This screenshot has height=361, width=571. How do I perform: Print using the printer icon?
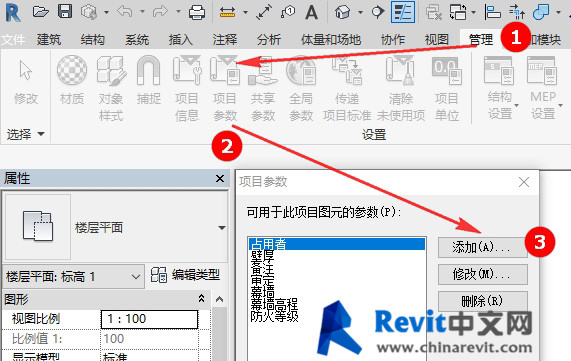[x=197, y=12]
